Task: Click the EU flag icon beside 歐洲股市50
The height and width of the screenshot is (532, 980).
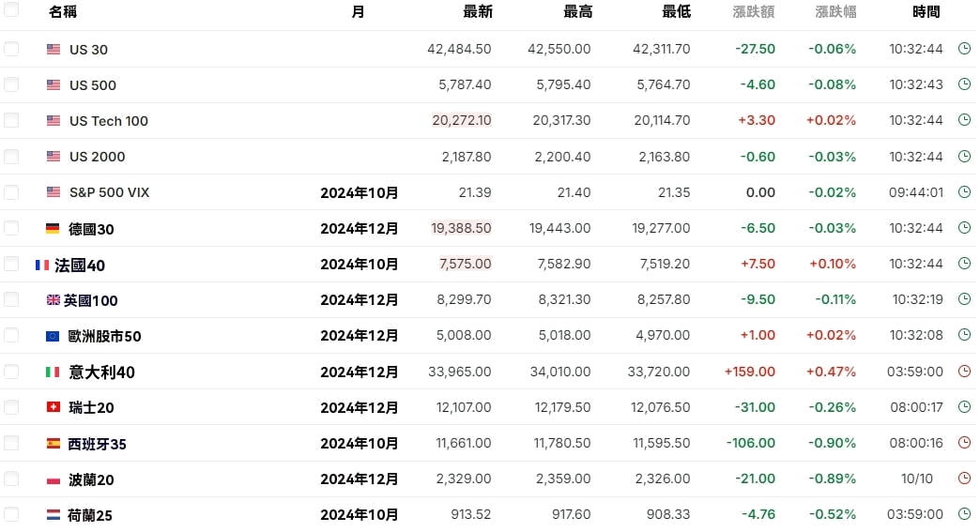Action: point(54,336)
